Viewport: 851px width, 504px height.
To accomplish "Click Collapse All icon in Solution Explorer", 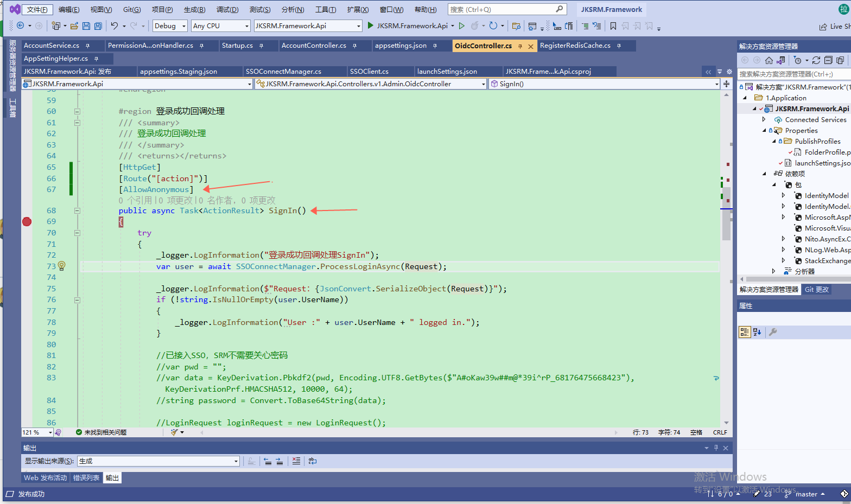I will tap(828, 60).
